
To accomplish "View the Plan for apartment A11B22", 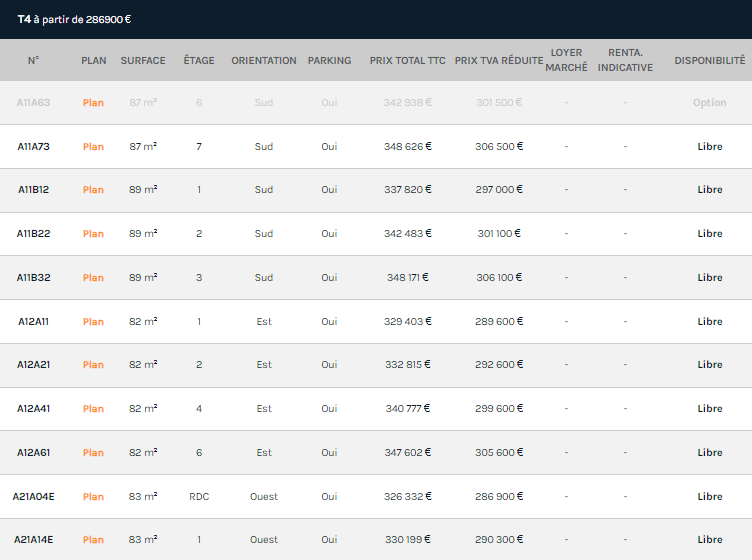I will click(93, 234).
